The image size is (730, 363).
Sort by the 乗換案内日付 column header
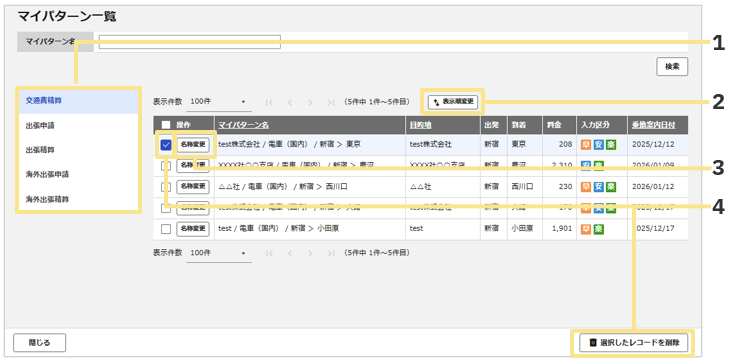(654, 125)
